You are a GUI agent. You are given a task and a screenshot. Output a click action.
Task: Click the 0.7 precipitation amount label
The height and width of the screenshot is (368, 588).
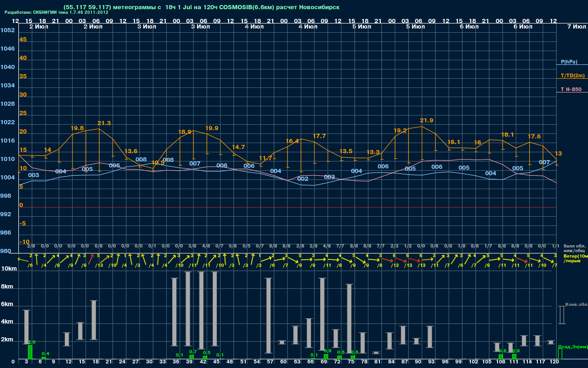193,352
